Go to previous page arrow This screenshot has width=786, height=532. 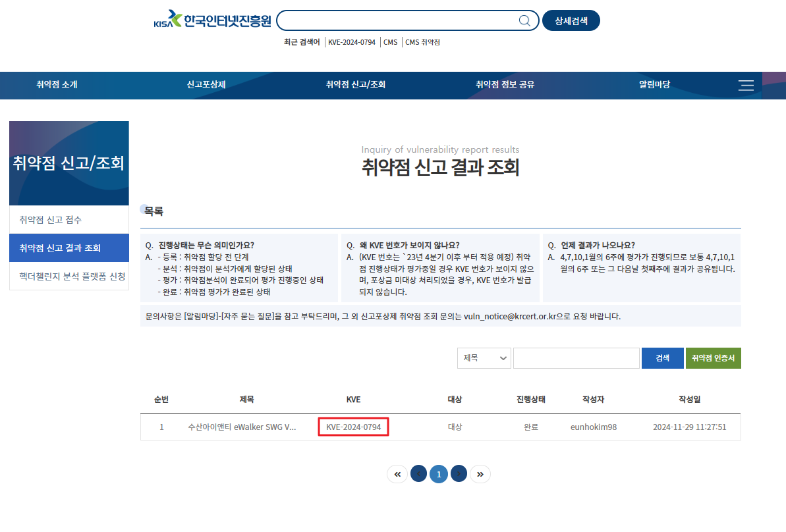pos(418,474)
